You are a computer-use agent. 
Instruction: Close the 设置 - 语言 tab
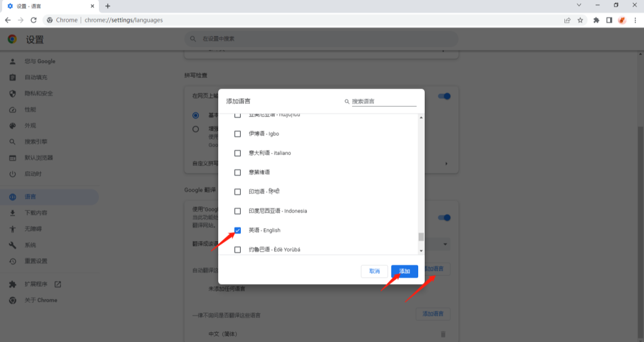(92, 6)
